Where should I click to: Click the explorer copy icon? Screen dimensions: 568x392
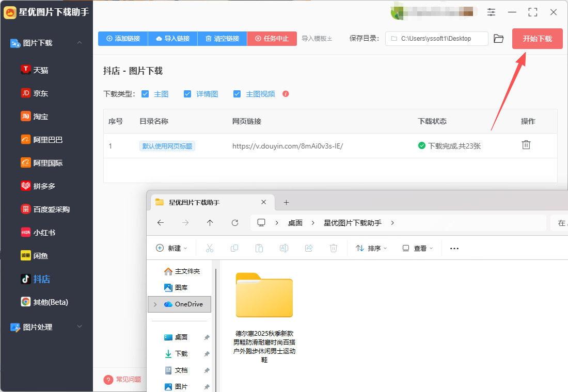tap(234, 248)
